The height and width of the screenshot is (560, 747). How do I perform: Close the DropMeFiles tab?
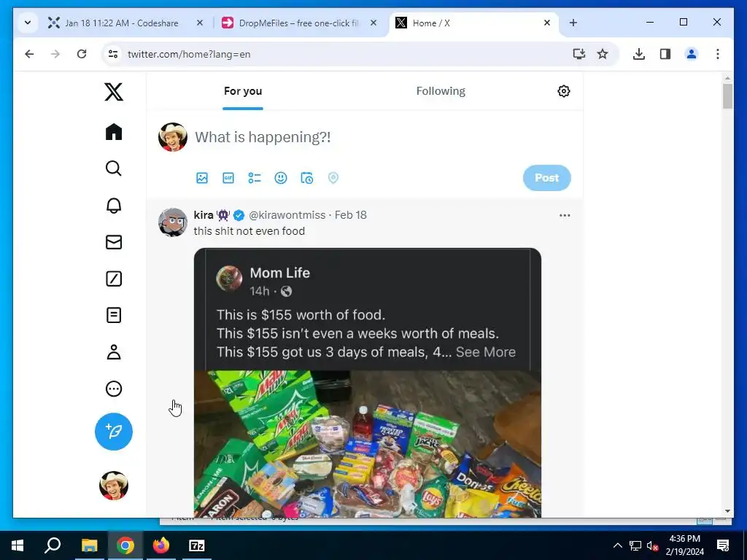coord(373,23)
